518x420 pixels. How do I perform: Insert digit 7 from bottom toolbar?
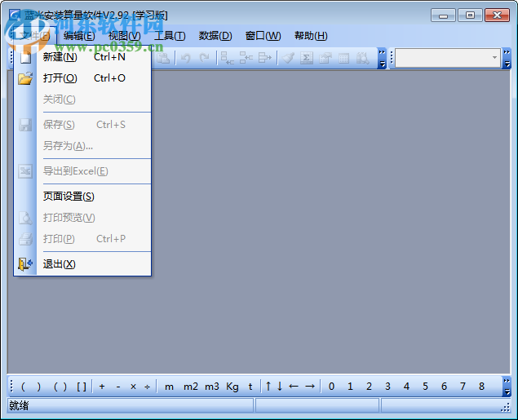(x=463, y=387)
